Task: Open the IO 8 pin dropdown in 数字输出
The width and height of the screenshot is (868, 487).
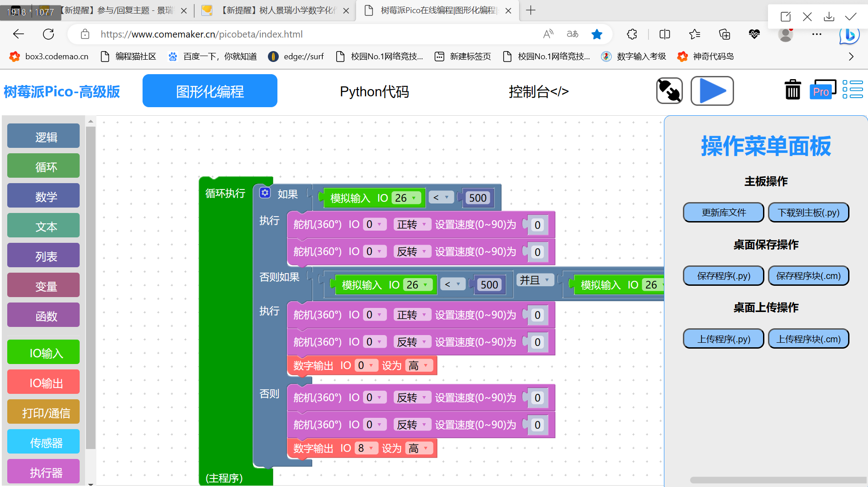Action: [366, 448]
